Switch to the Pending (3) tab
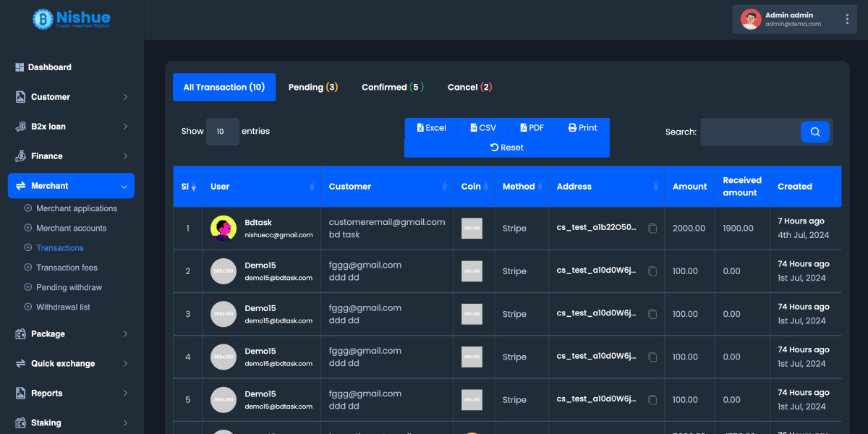 point(313,87)
